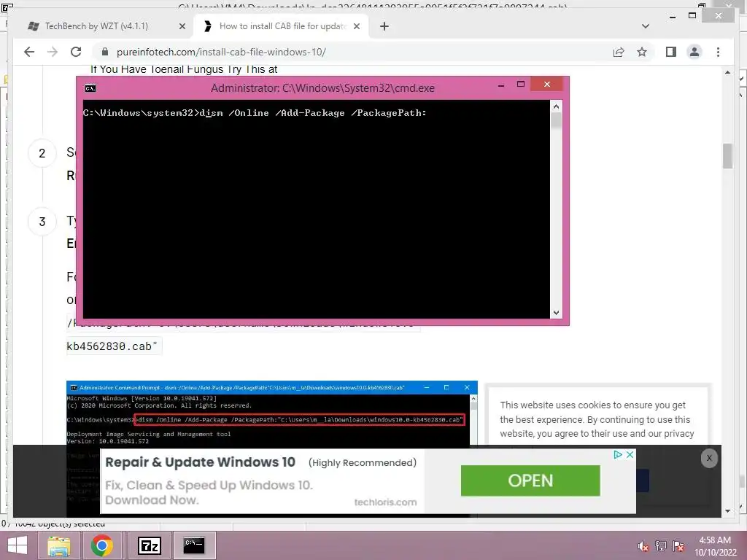This screenshot has height=560, width=747.
Task: Switch to TechBench by WZT tab
Action: point(96,26)
